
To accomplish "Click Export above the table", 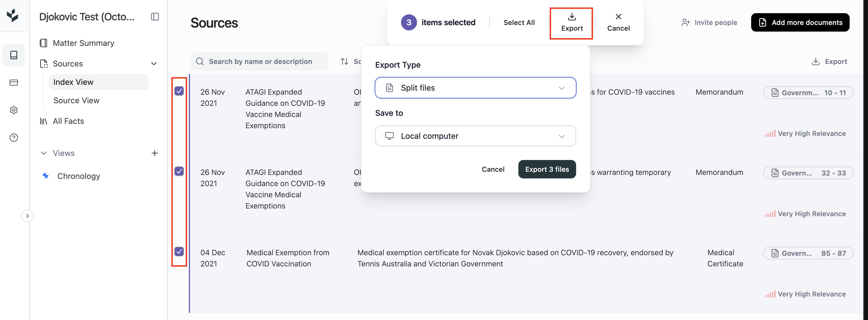I will (x=829, y=61).
